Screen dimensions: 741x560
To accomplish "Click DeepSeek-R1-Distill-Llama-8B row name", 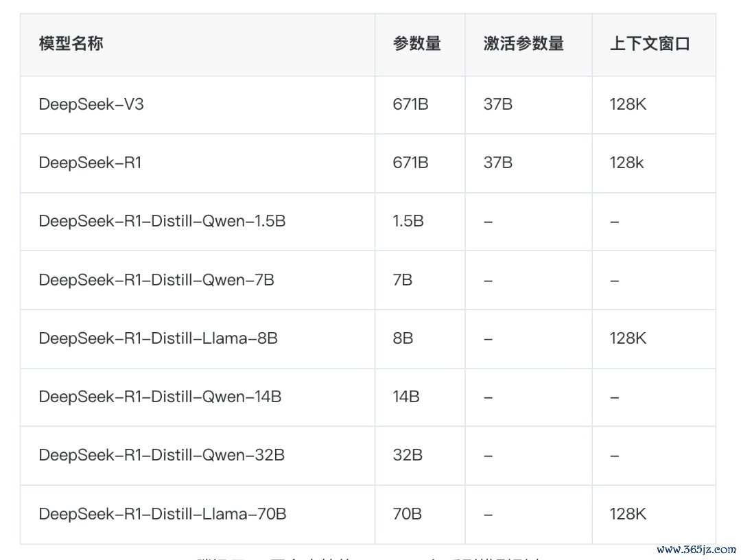I will pos(158,338).
